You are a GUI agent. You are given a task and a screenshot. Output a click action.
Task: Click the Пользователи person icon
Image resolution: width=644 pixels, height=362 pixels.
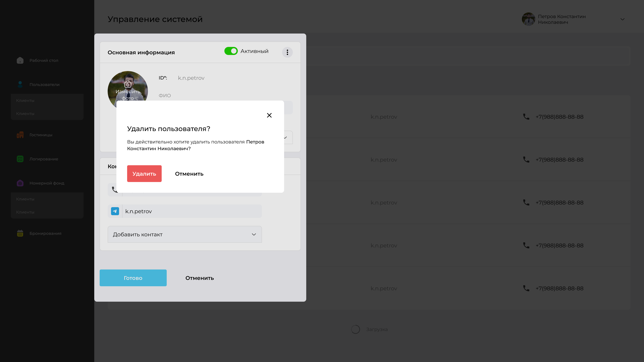coord(20,84)
